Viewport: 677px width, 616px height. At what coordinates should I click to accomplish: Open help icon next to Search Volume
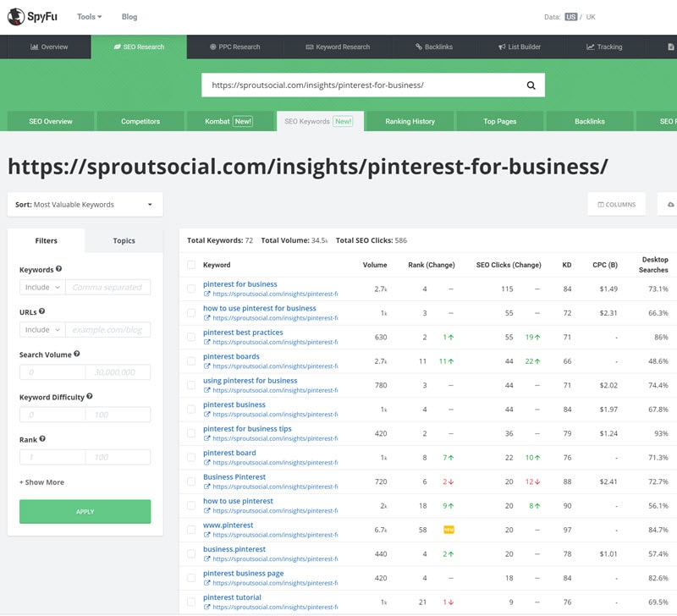pos(77,354)
